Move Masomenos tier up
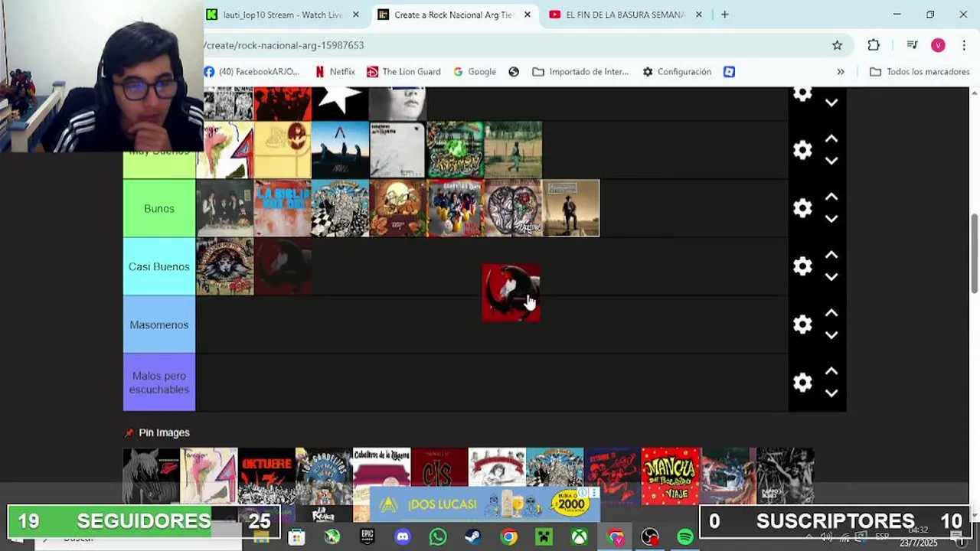Screen dimensions: 980x551 (831, 314)
